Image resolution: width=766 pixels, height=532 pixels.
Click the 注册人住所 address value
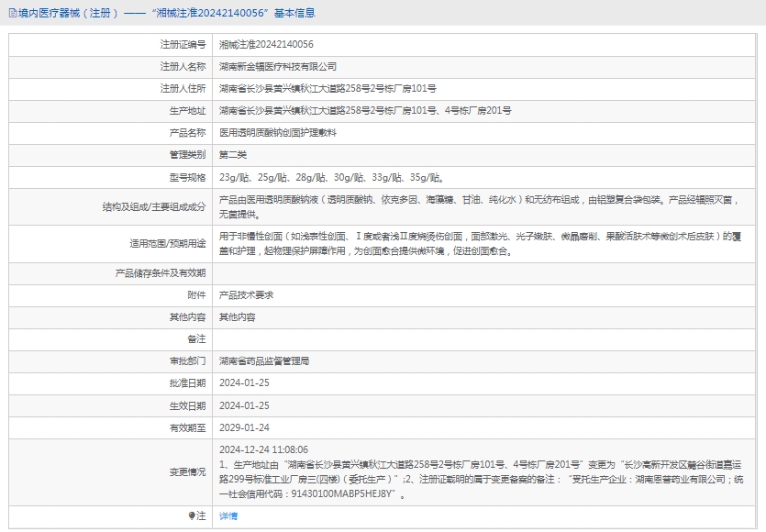tap(327, 89)
